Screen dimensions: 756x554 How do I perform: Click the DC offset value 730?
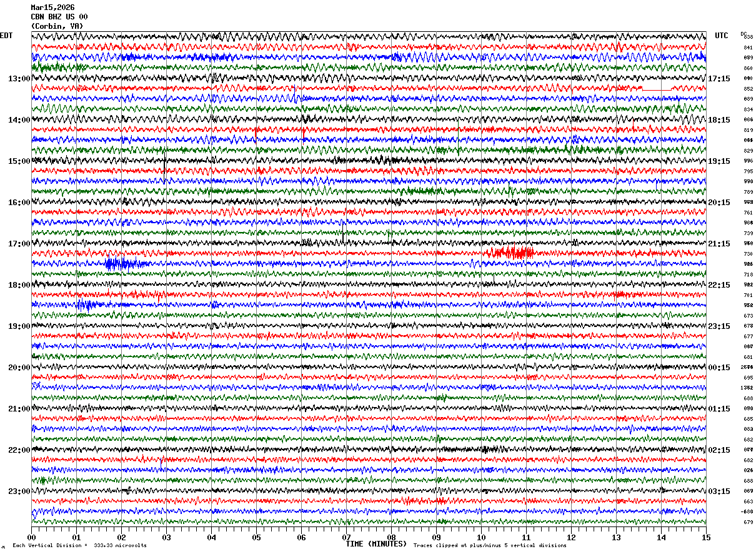[748, 254]
